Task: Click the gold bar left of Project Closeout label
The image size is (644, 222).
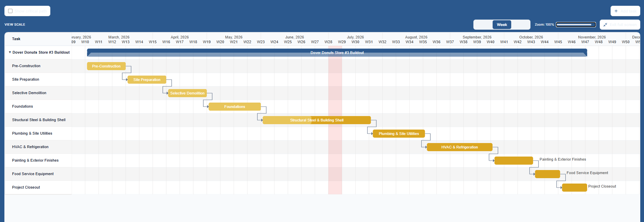Action: coord(574,188)
